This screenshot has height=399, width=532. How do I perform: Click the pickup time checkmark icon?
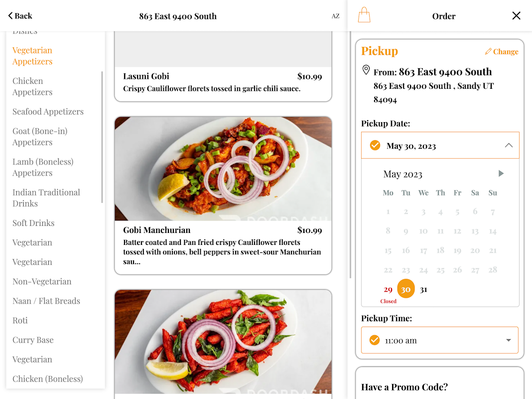tap(375, 340)
